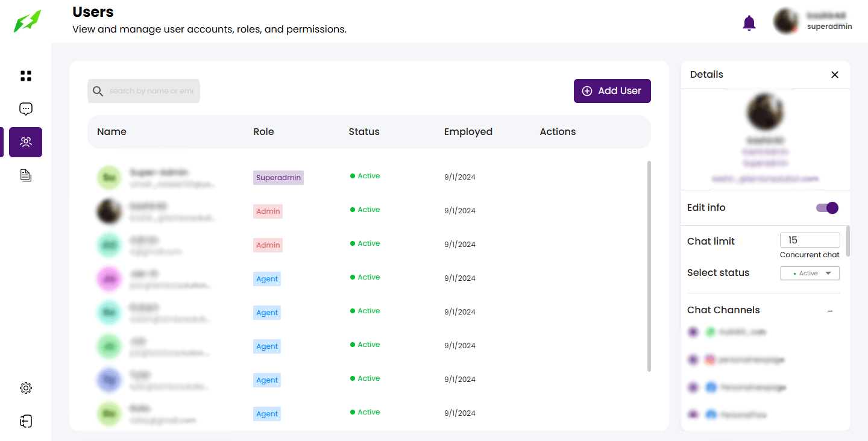Click the users table vertical scrollbar
868x441 pixels.
click(649, 265)
